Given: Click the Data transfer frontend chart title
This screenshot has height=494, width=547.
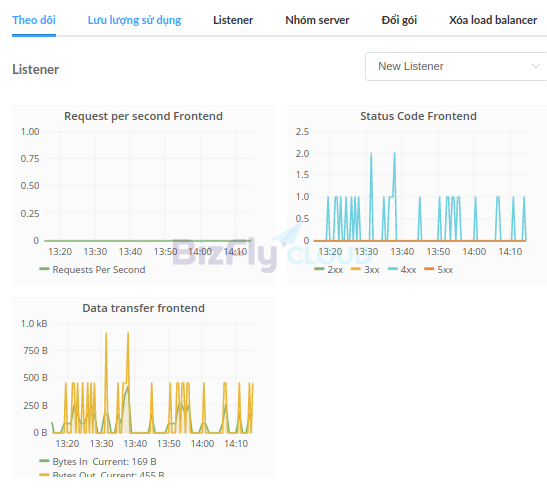Looking at the screenshot, I should pyautogui.click(x=143, y=308).
